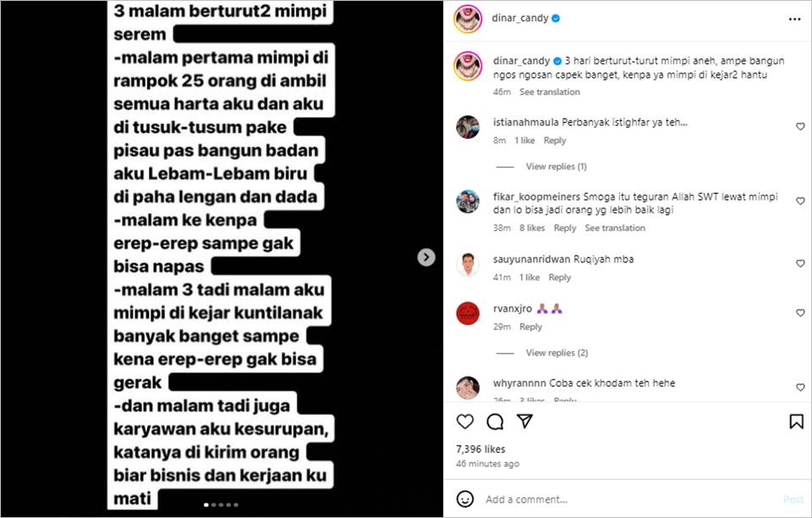Go to next slide with arrow
This screenshot has height=518, width=812.
pos(426,257)
